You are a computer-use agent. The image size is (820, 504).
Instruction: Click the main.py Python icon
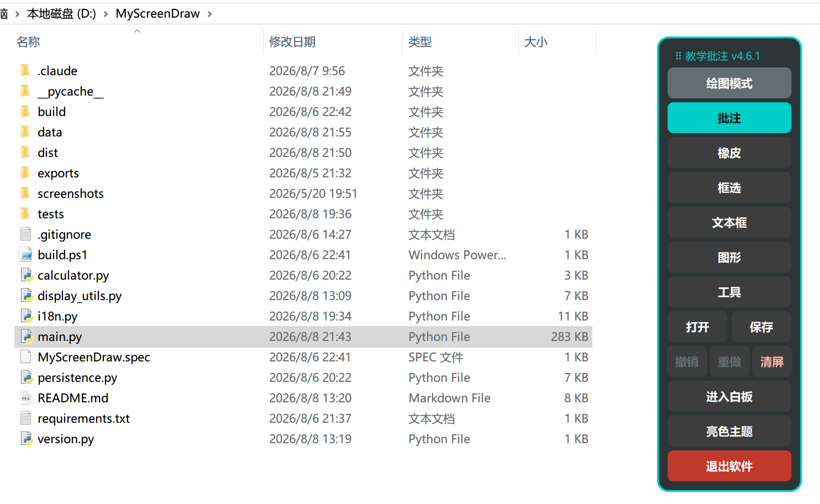pyautogui.click(x=26, y=336)
